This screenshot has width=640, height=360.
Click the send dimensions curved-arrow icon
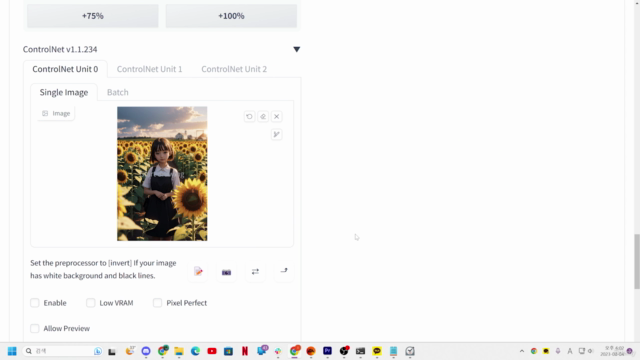(x=284, y=271)
